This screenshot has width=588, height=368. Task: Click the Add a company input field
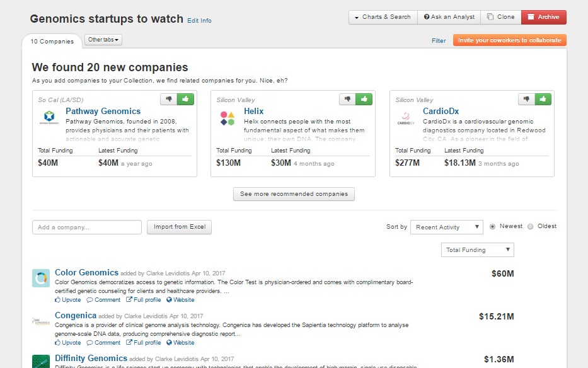click(87, 227)
